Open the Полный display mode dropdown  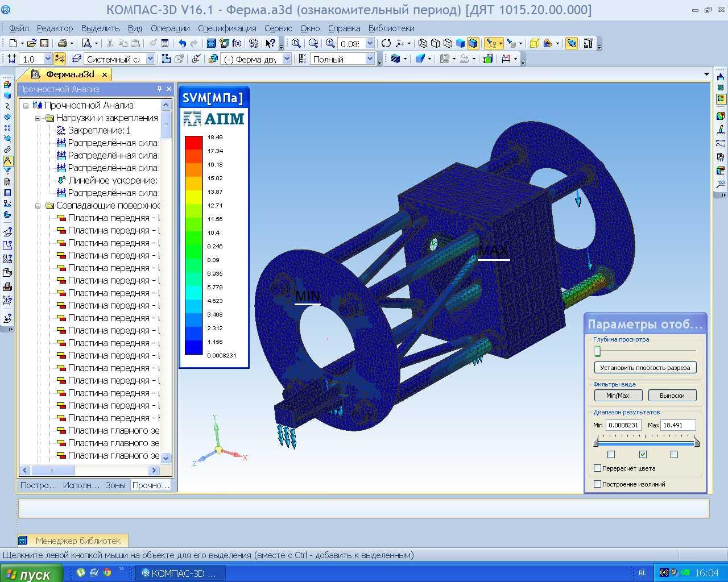coord(370,59)
